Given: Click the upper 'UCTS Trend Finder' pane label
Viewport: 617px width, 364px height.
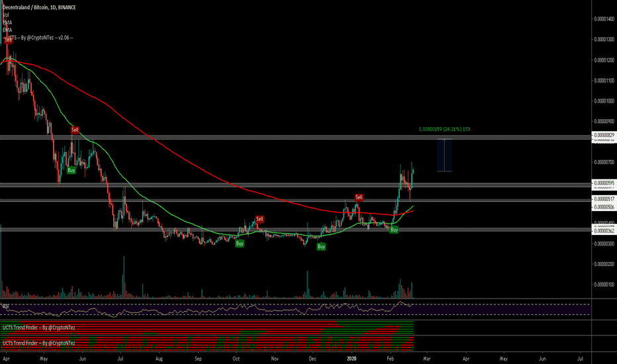Looking at the screenshot, I should (38, 328).
